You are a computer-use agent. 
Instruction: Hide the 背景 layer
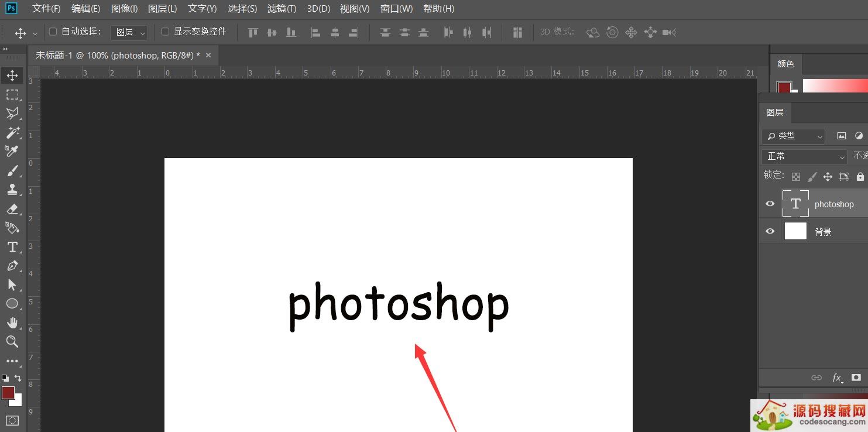tap(770, 231)
